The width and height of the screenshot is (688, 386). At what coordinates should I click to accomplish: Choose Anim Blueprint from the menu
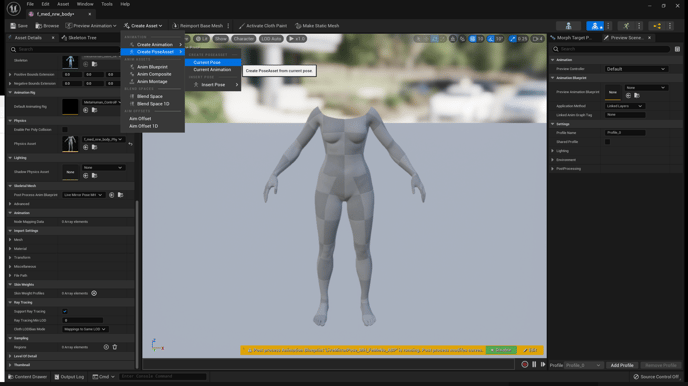(152, 67)
